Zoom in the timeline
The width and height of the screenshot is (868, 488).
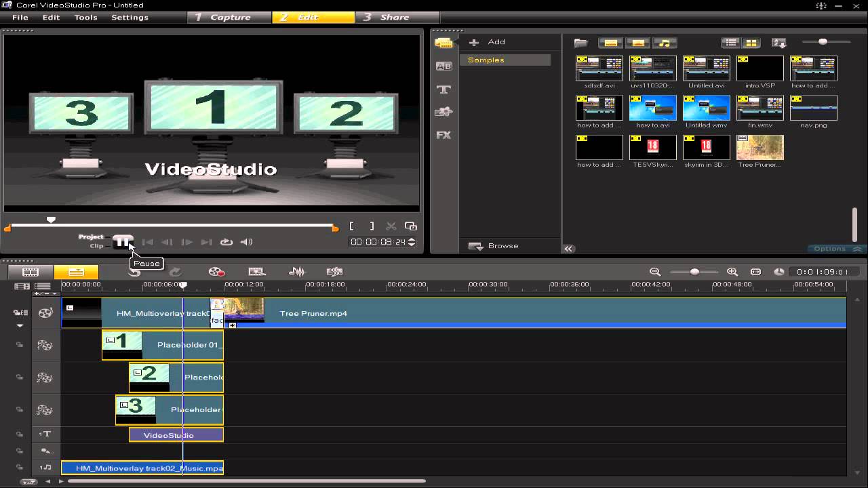coord(732,272)
